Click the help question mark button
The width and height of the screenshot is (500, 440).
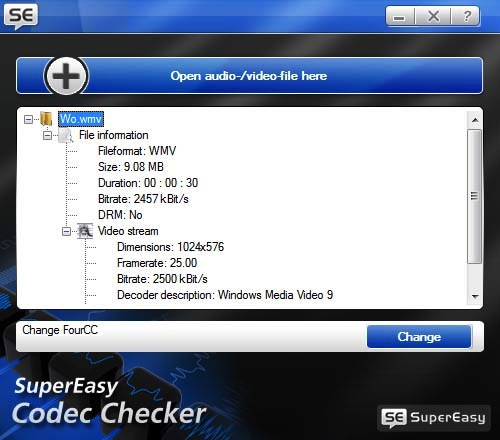click(x=467, y=16)
